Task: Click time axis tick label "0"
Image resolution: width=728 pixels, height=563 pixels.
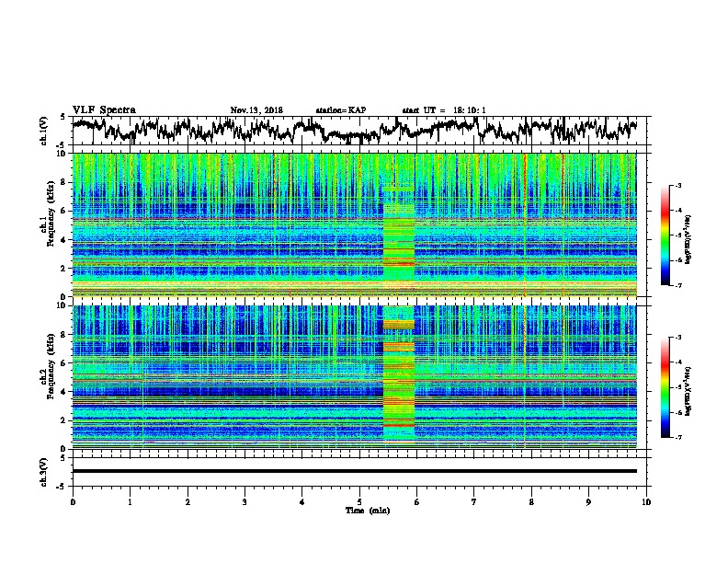Action: click(x=73, y=502)
